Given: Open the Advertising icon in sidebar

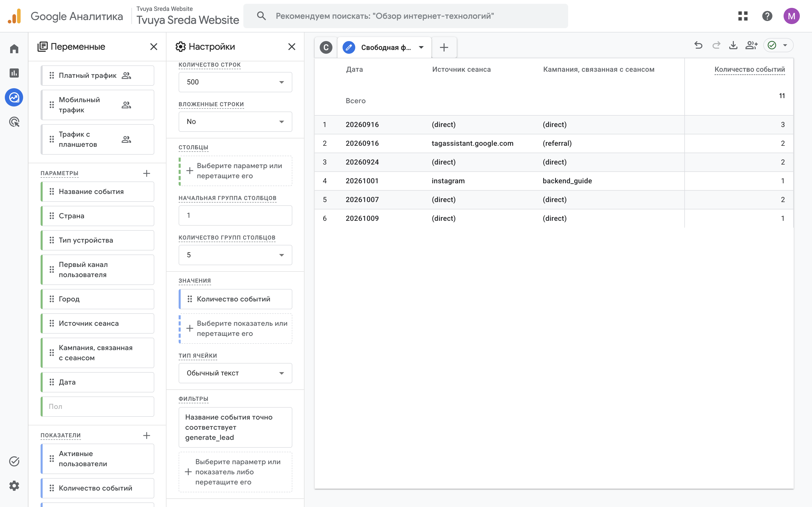Looking at the screenshot, I should coord(14,122).
